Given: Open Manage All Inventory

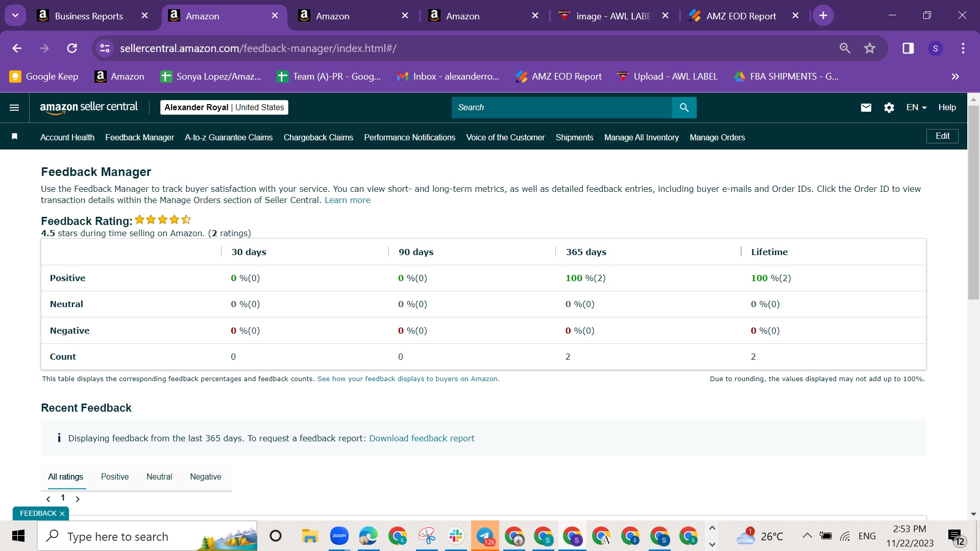Looking at the screenshot, I should click(x=642, y=138).
